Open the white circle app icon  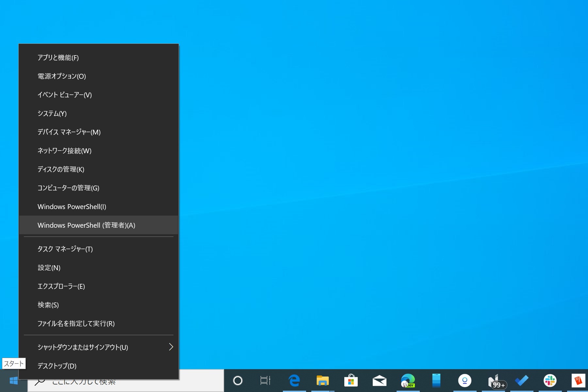465,381
